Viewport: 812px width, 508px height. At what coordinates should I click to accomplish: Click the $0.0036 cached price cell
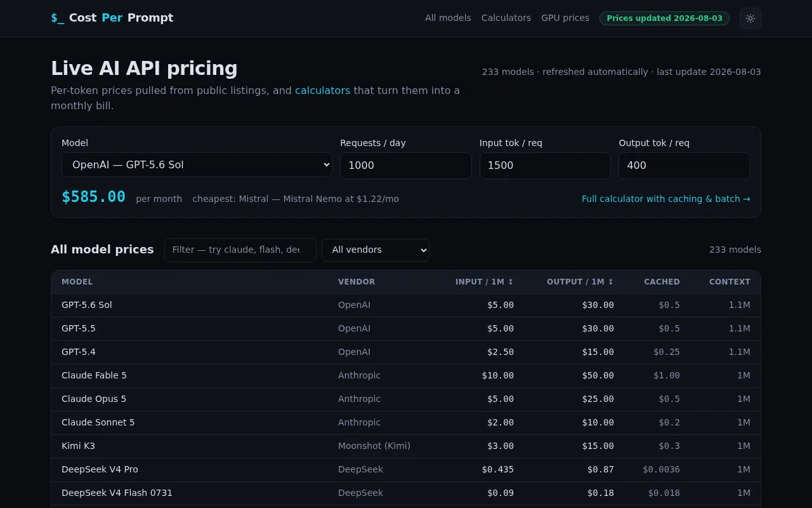pos(662,469)
